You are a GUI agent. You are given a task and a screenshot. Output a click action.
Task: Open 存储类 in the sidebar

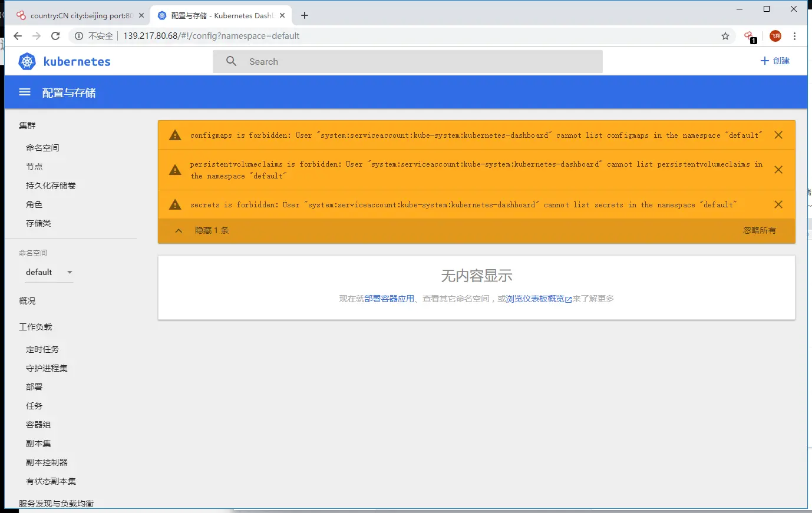click(x=38, y=223)
